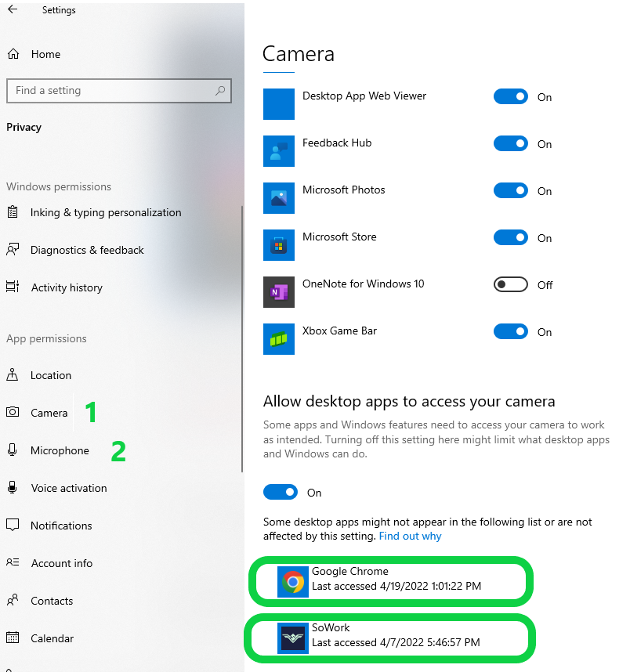Toggle Microsoft Photos camera access
This screenshot has width=630, height=672.
511,190
